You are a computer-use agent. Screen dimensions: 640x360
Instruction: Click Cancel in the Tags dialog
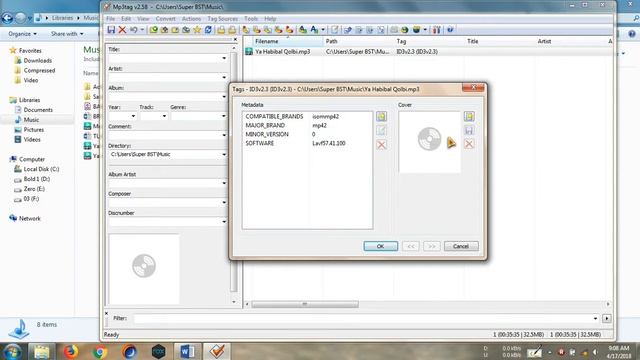click(x=461, y=246)
